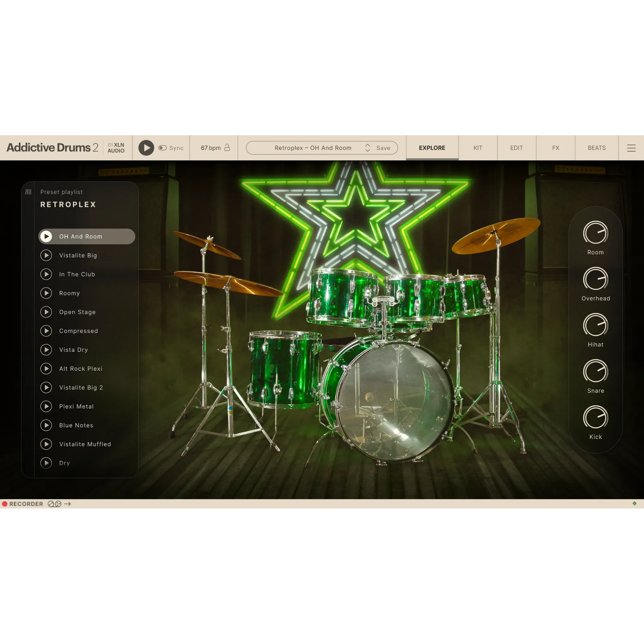Click the main transport play button
Image resolution: width=644 pixels, height=644 pixels.
coord(146,148)
